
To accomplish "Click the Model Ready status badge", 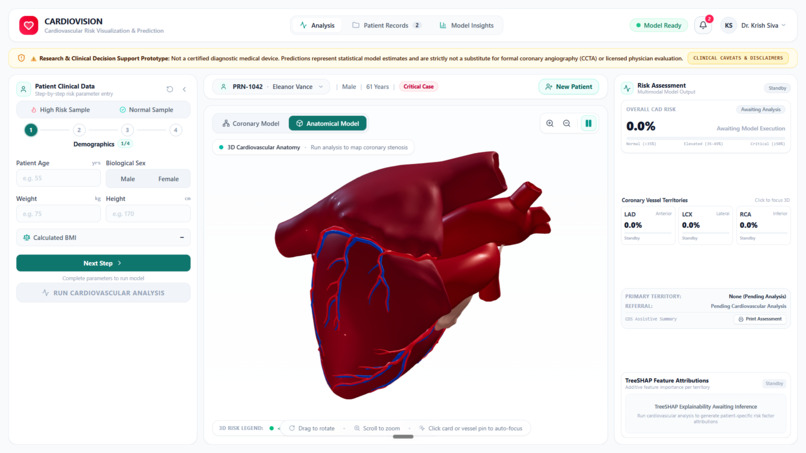I will [x=658, y=25].
